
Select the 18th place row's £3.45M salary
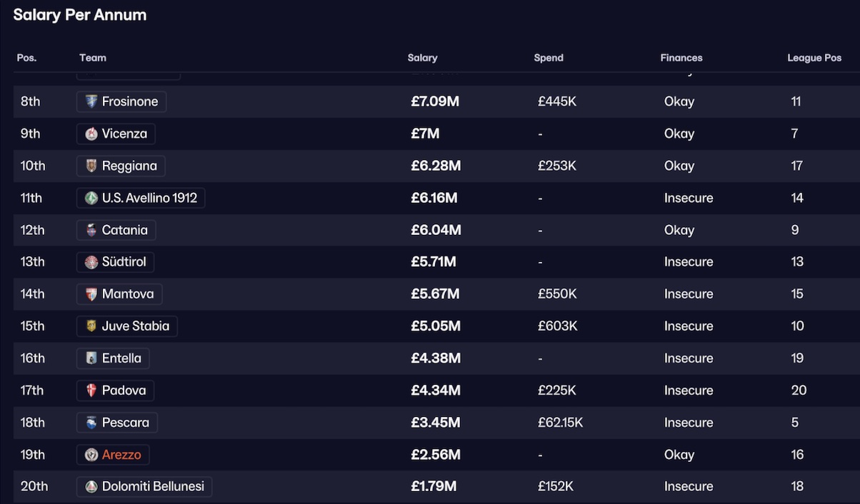(435, 423)
